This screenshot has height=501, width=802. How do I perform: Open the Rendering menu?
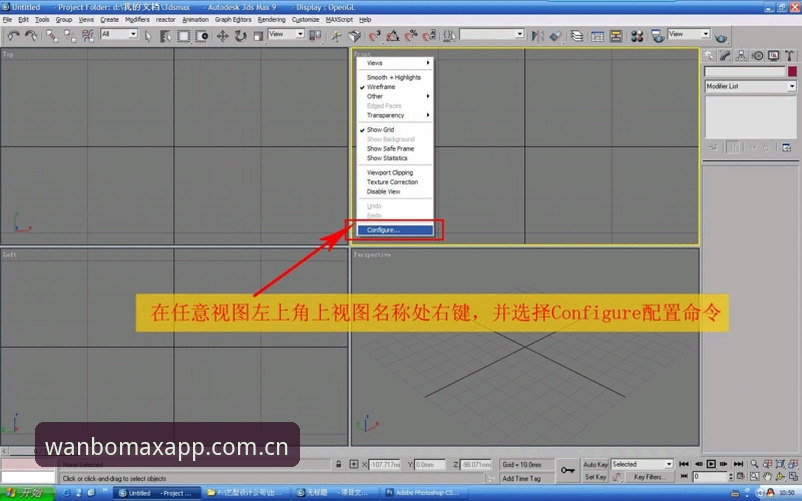point(271,19)
